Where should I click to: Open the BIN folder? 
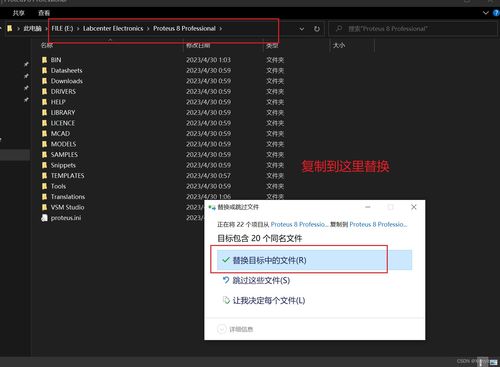(x=56, y=60)
